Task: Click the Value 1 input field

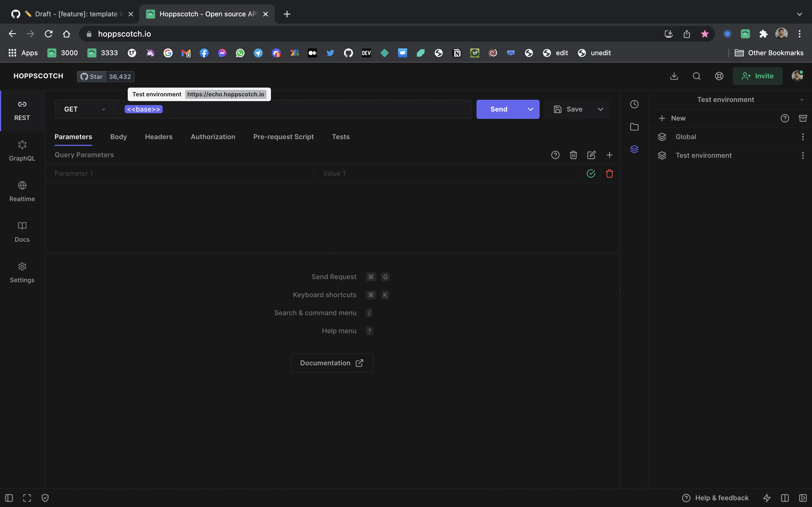Action: [x=446, y=173]
